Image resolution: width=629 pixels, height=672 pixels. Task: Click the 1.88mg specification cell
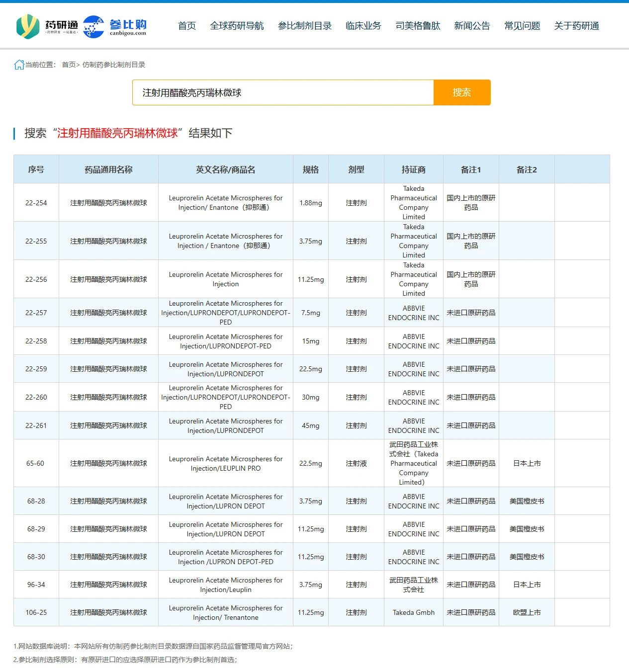(311, 203)
